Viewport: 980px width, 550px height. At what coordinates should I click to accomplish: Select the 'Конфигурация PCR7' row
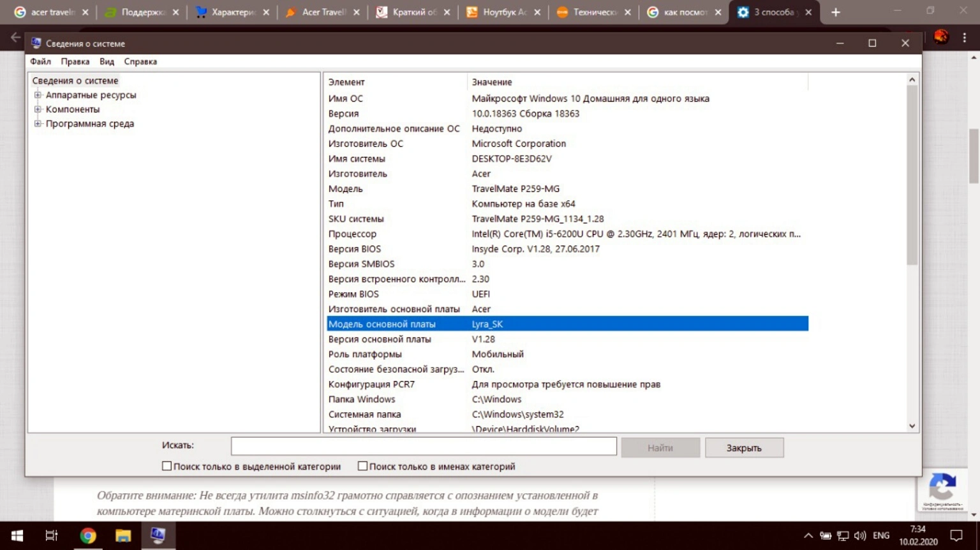[567, 384]
